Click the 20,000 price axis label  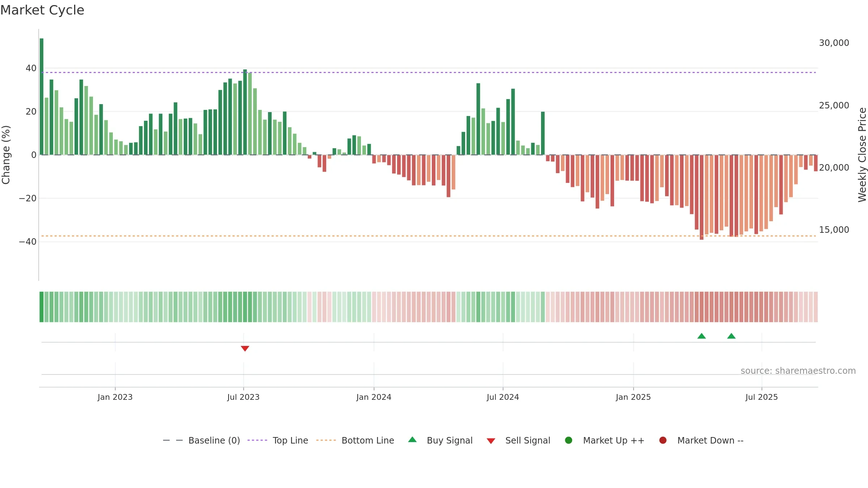point(834,167)
